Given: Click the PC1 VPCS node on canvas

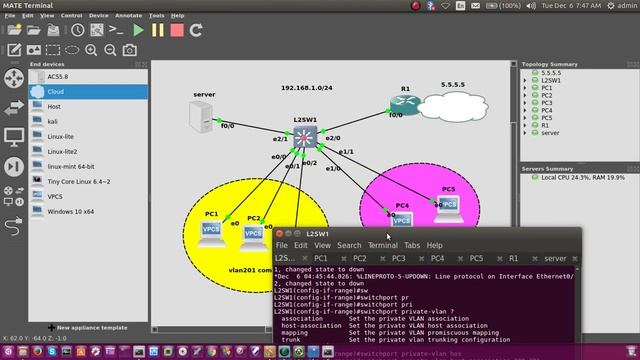Looking at the screenshot, I should click(211, 234).
